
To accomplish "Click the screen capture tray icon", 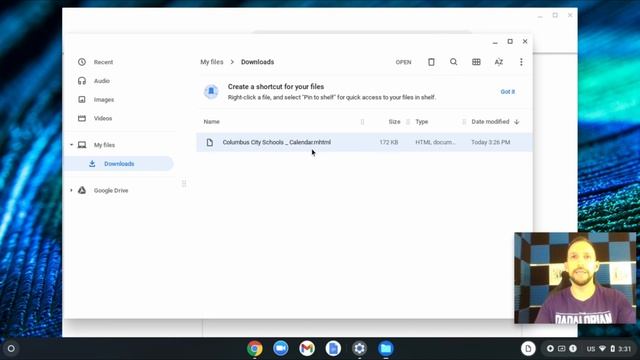I will [562, 349].
